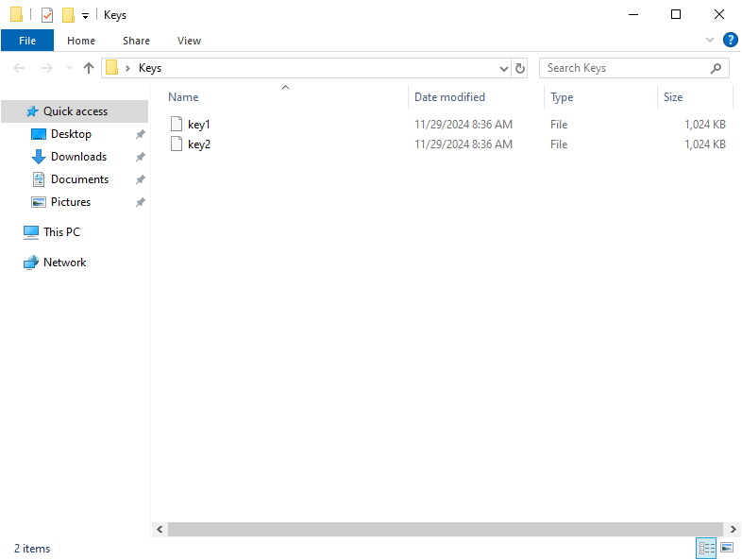Click the pin icon next to Desktop
The image size is (742, 560).
140,134
